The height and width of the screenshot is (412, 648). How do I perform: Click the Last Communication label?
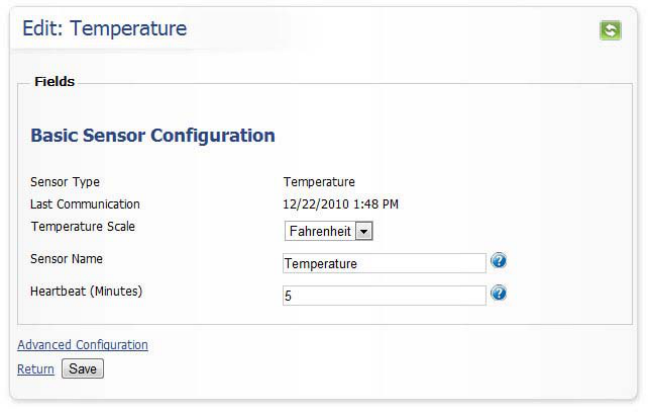[x=85, y=204]
